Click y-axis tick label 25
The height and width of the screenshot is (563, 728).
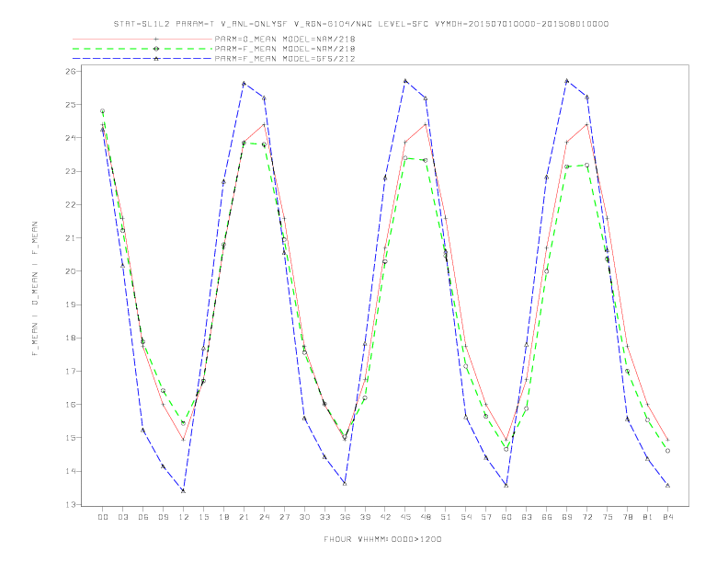point(71,105)
